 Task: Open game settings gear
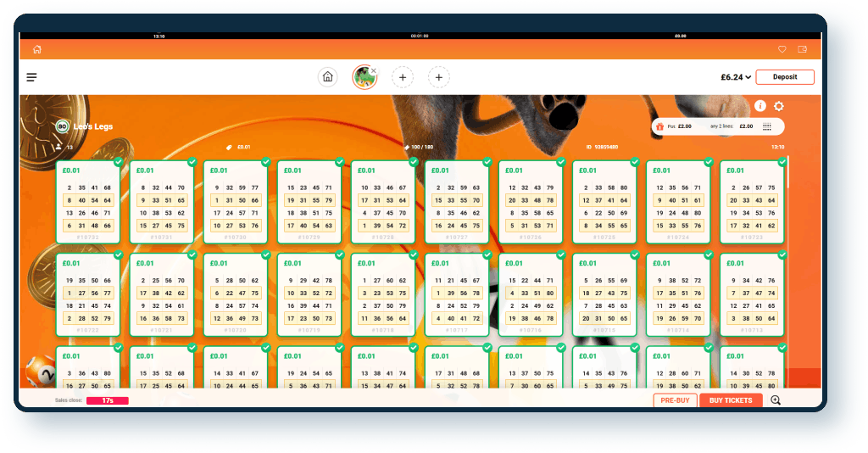tap(779, 106)
